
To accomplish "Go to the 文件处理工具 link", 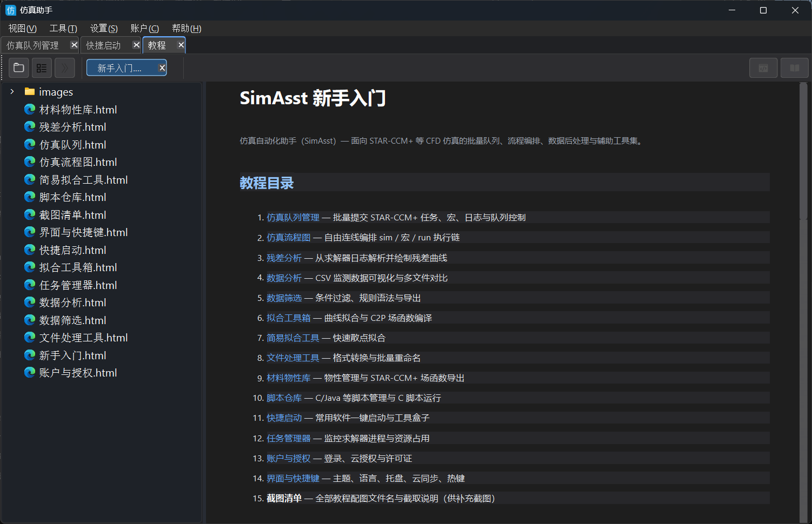I will coord(293,358).
